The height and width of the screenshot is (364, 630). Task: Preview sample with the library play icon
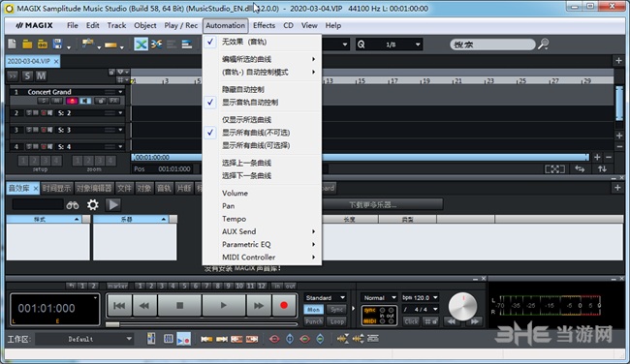point(113,205)
